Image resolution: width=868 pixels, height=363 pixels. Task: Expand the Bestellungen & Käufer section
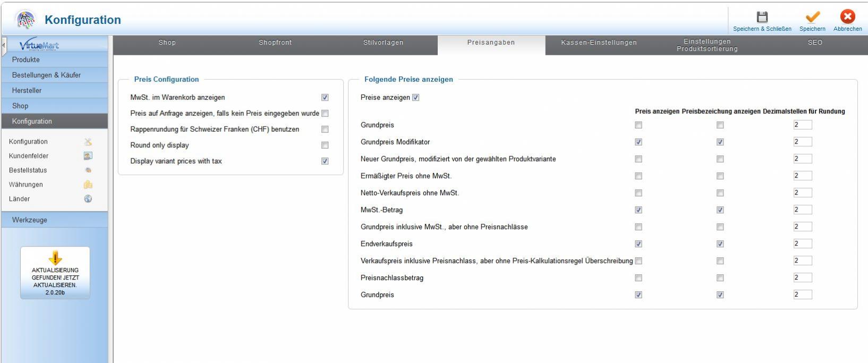(x=46, y=75)
